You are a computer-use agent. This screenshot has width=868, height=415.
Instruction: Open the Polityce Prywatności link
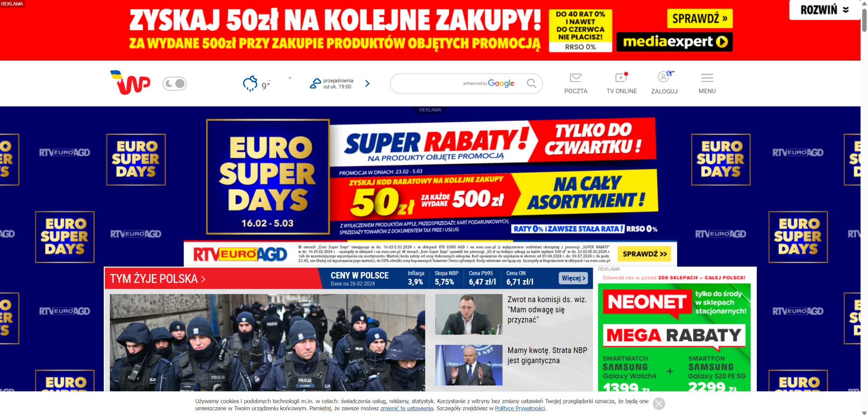click(x=519, y=408)
